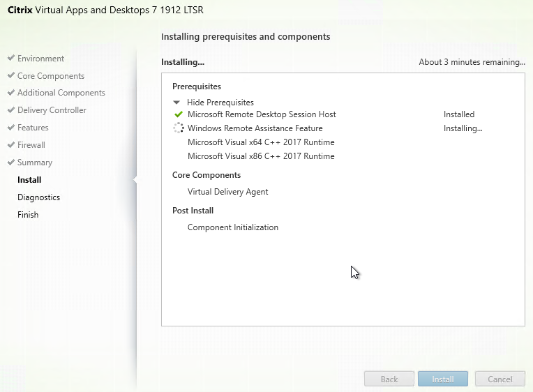Click the checkmark icon beside Additional Components step
Viewport: 533px width, 392px height.
[x=10, y=93]
